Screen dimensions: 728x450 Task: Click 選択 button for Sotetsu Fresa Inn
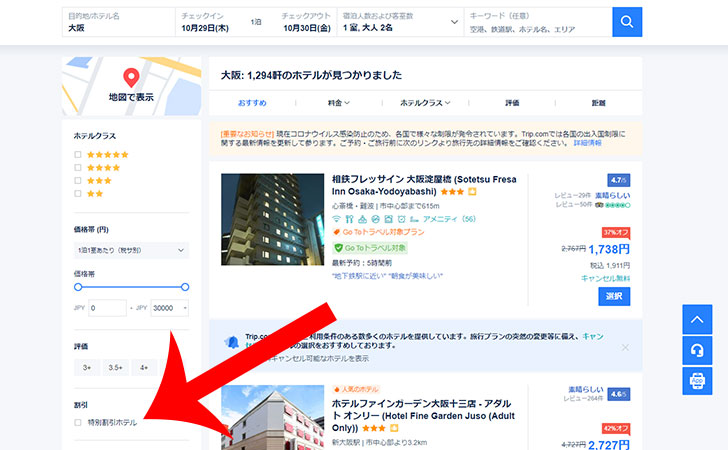pyautogui.click(x=614, y=296)
